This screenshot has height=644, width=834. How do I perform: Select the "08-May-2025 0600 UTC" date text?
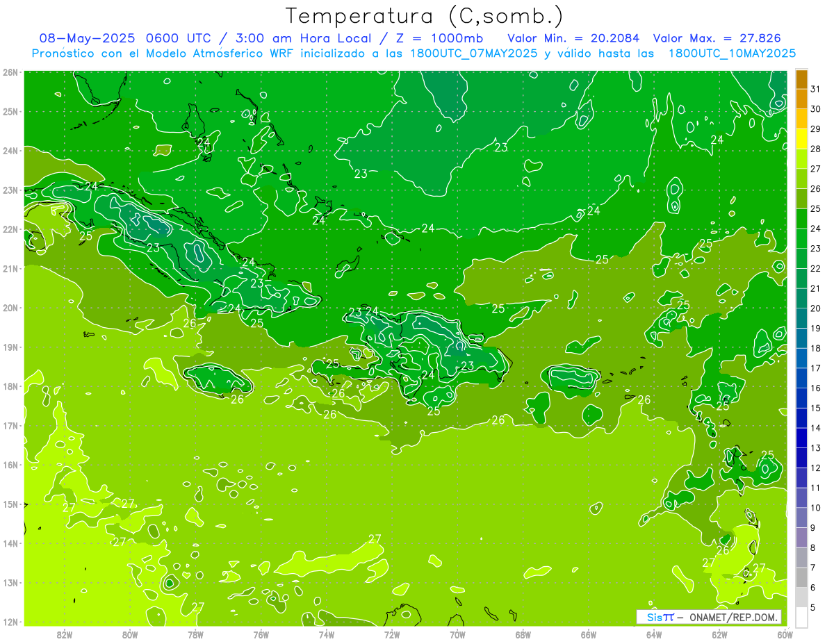pos(124,38)
